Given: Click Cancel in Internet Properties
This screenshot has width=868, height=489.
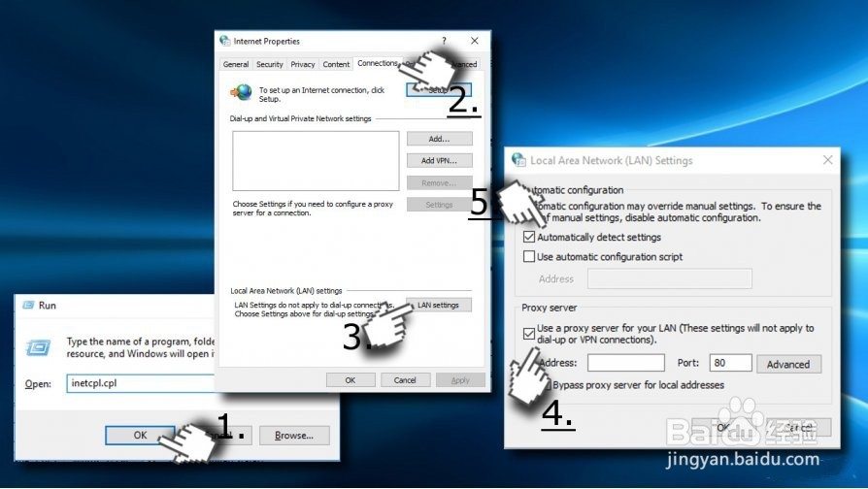Looking at the screenshot, I should (405, 380).
